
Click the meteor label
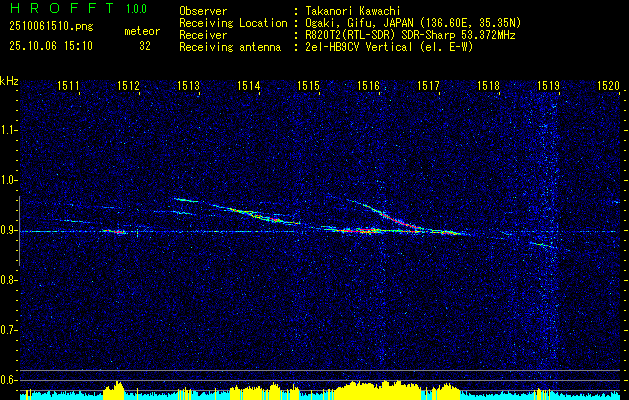pos(142,31)
